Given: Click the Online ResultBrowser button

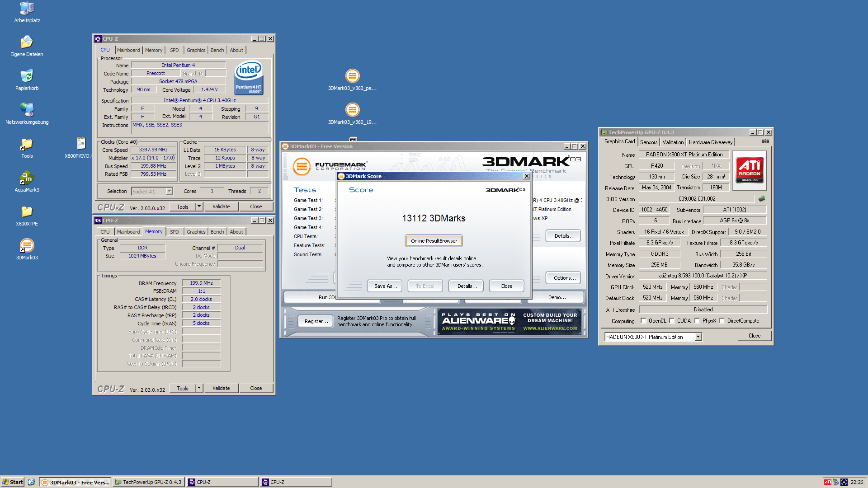Looking at the screenshot, I should [x=434, y=241].
